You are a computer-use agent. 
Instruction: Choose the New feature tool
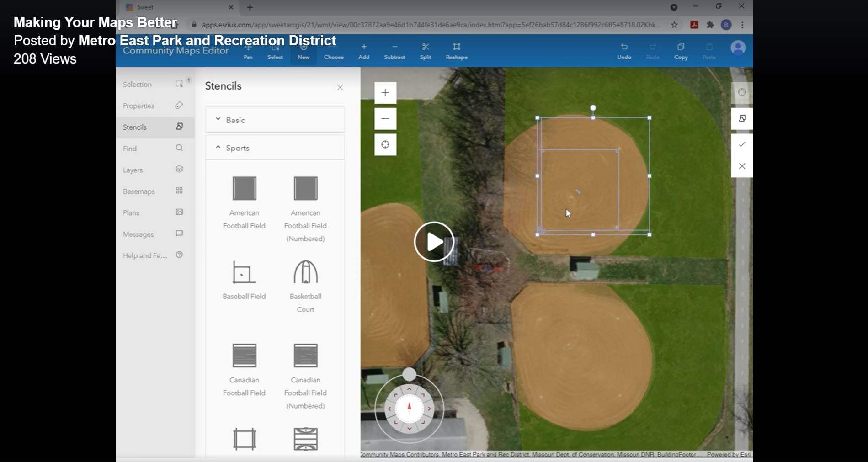coord(304,51)
